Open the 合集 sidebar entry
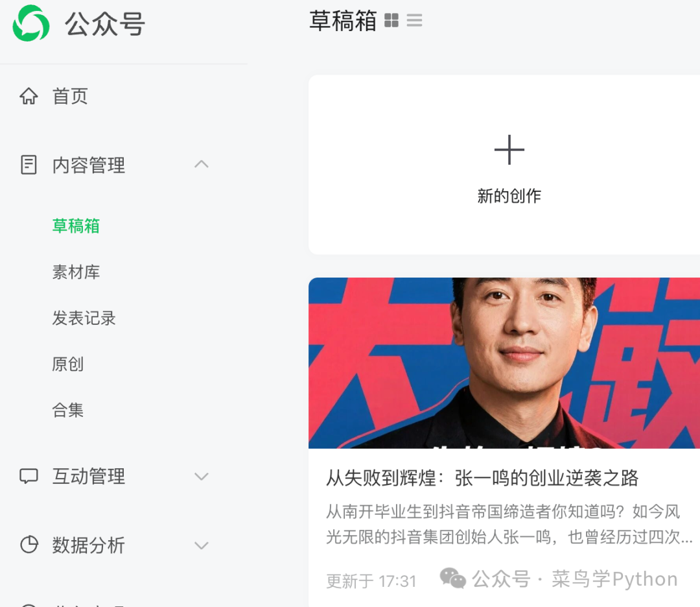 [x=68, y=410]
